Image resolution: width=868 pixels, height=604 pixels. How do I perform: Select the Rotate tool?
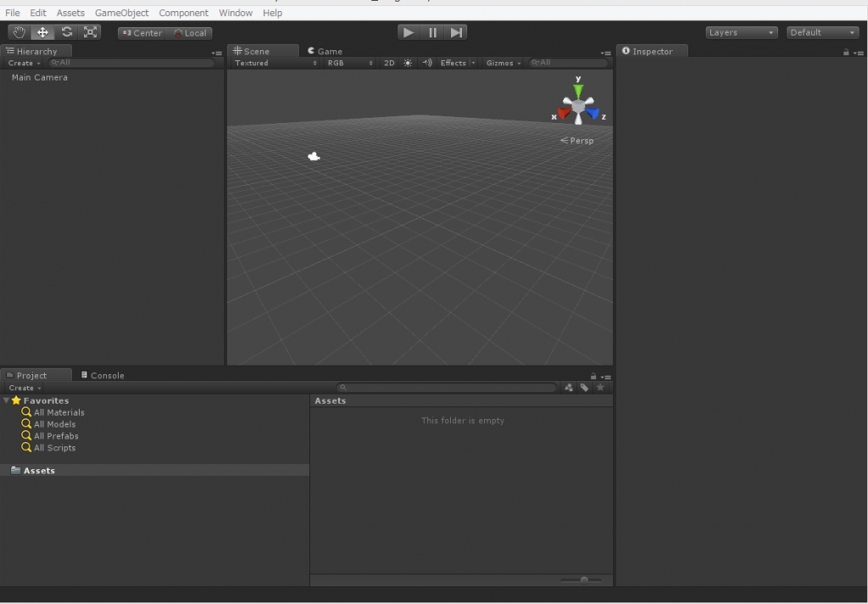pyautogui.click(x=66, y=33)
